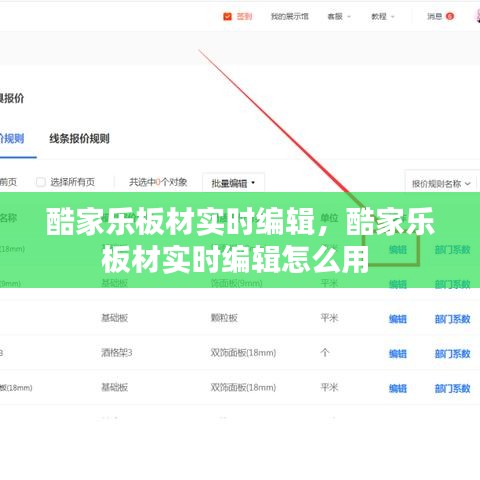480x480 pixels.
Task: Click the 共选中0个对象 selection count text
Action: point(158,182)
